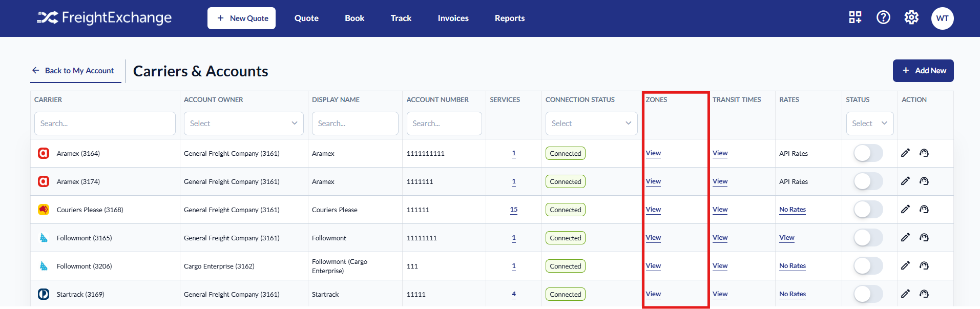980x309 pixels.
Task: Click headset icon for Followmont (3206)
Action: (924, 265)
